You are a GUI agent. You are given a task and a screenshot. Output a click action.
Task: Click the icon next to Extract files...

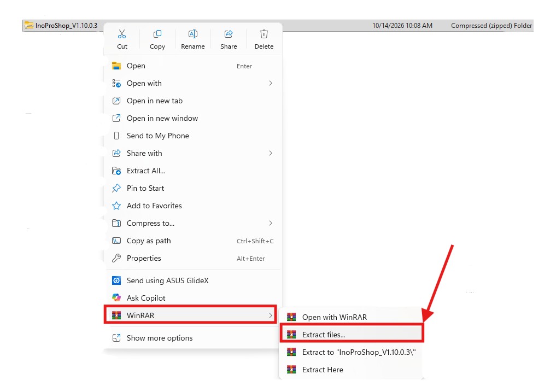point(291,334)
